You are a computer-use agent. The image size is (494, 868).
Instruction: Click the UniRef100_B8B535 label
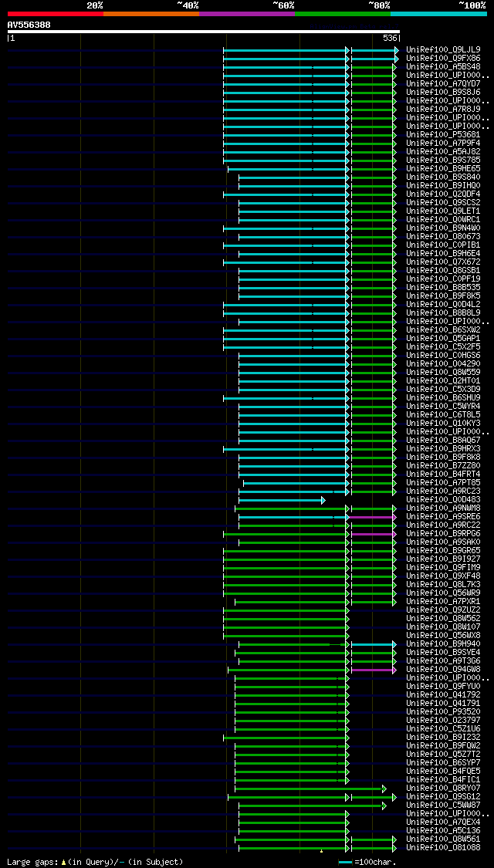(x=443, y=287)
